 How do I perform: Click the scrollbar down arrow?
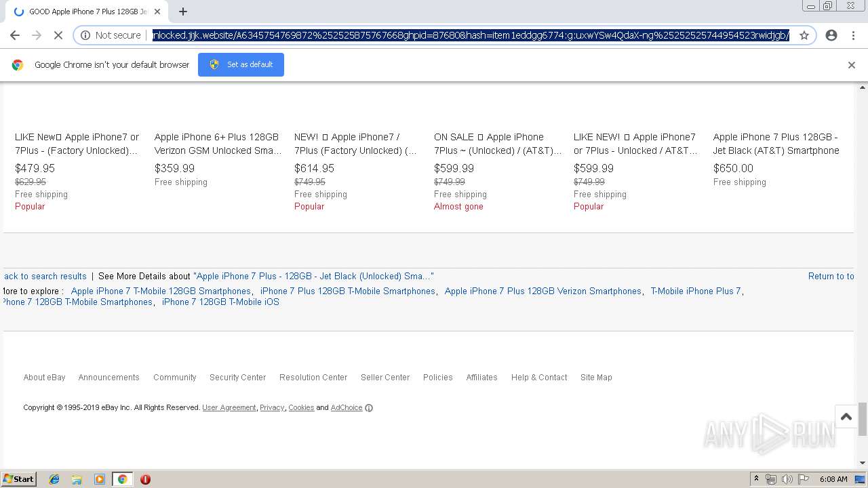pos(863,463)
